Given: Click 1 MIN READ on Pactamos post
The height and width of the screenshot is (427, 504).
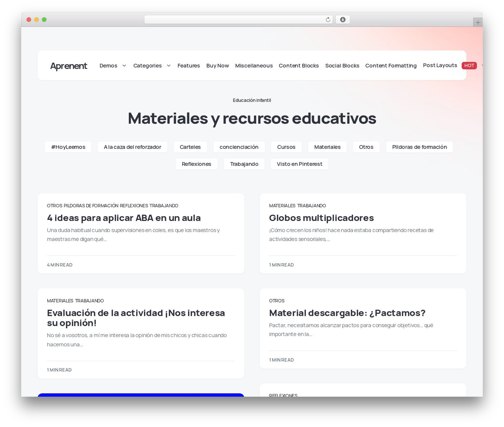Looking at the screenshot, I should pyautogui.click(x=282, y=360).
